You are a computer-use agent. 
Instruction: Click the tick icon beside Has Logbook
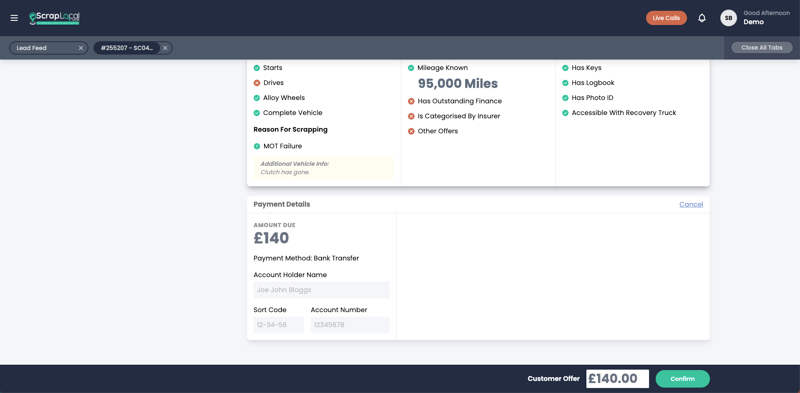pyautogui.click(x=565, y=83)
